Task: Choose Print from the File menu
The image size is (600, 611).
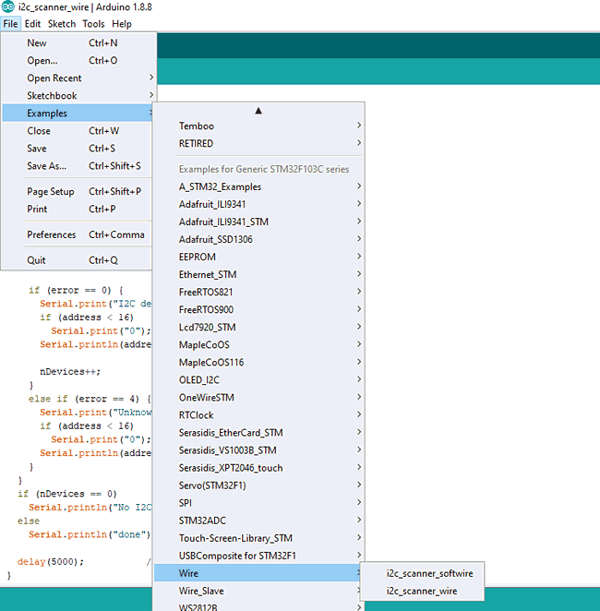Action: (x=77, y=209)
